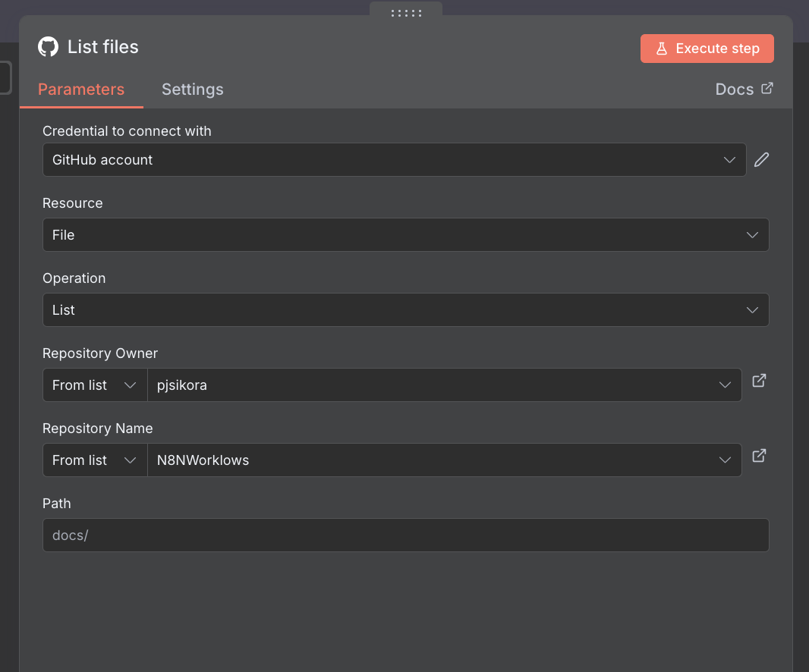The height and width of the screenshot is (672, 809).
Task: Click the Docs external link icon
Action: [767, 89]
